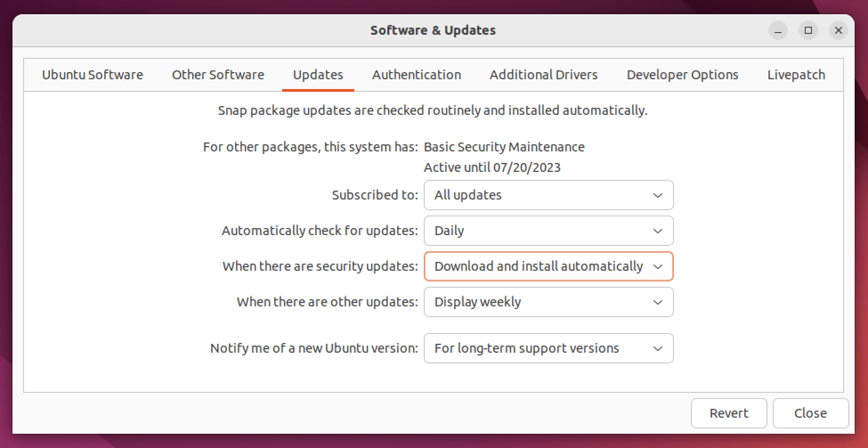
Task: Select the Updates tab
Action: (x=318, y=75)
